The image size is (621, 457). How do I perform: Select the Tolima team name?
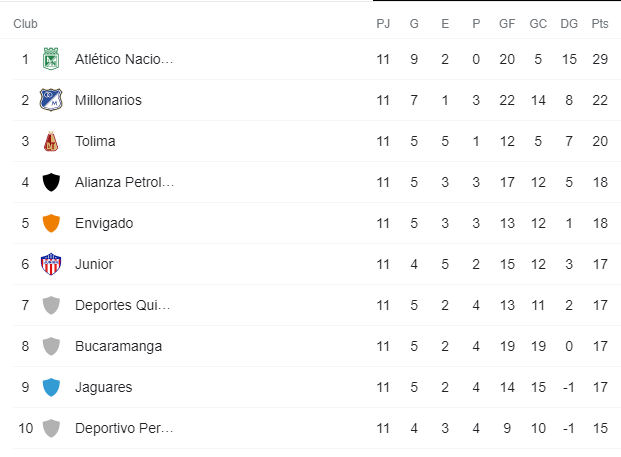click(x=95, y=141)
